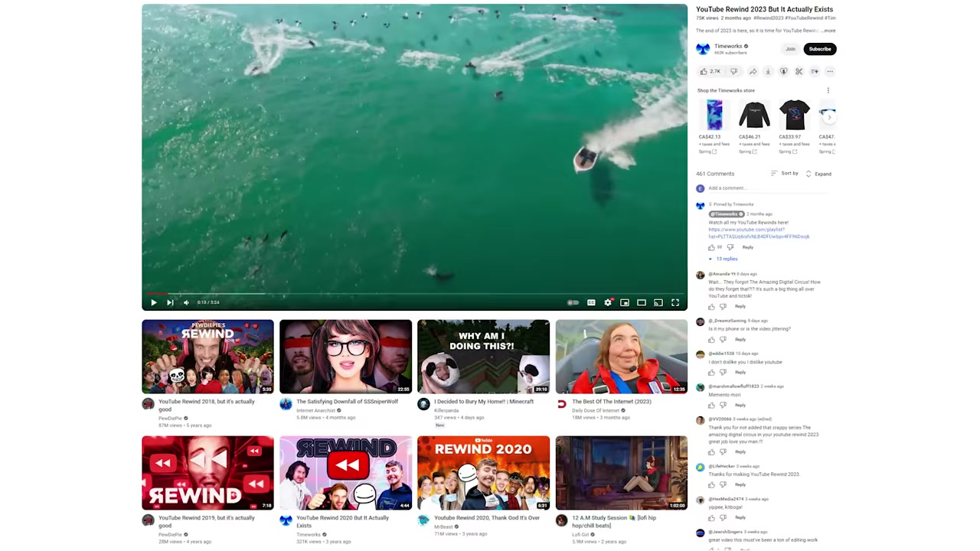The image size is (980, 551).
Task: Mute the video volume
Action: pos(186,302)
